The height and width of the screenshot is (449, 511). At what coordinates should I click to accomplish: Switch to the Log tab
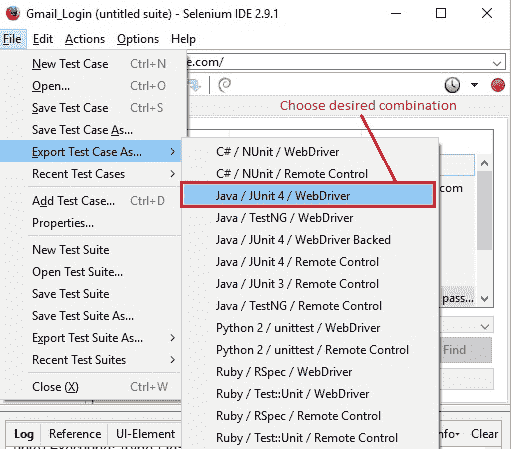[24, 434]
